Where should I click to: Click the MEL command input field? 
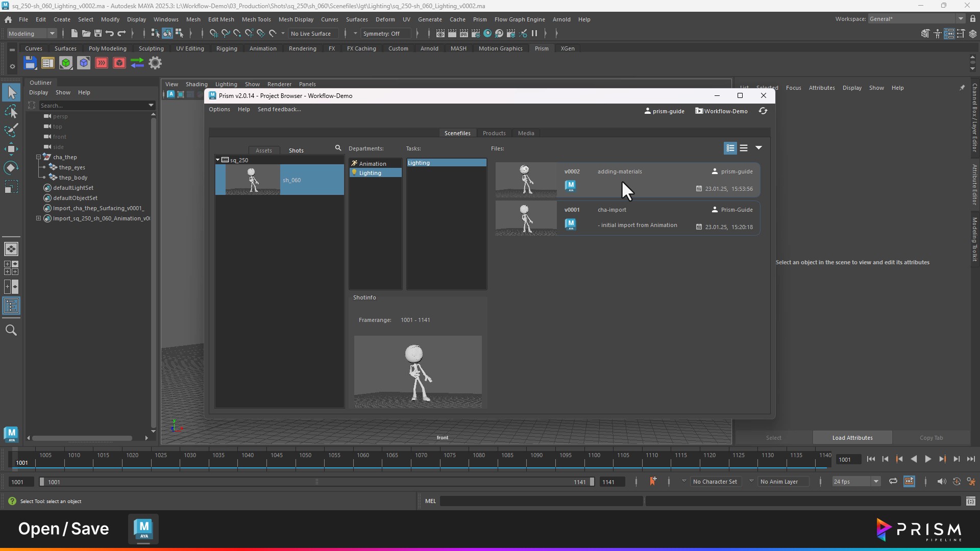click(541, 501)
